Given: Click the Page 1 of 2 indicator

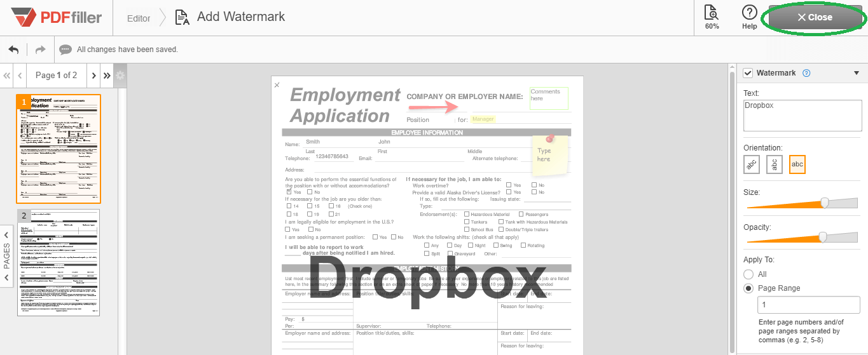Looking at the screenshot, I should pos(56,76).
